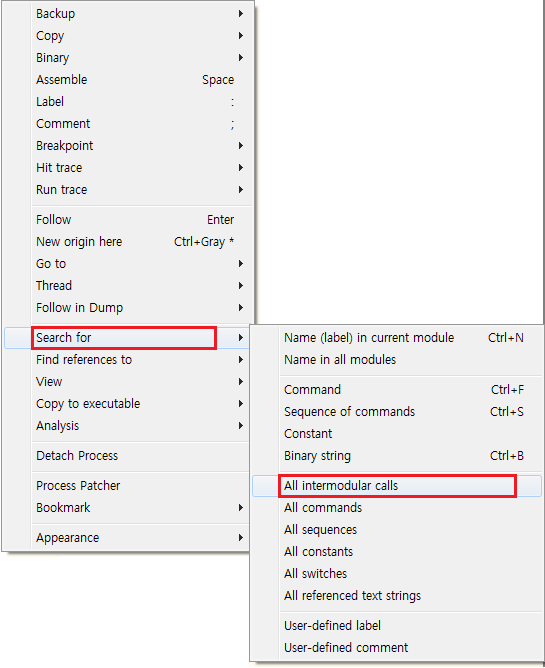Screen dimensions: 545x668
Task: Choose All referenced text strings
Action: tap(397, 596)
